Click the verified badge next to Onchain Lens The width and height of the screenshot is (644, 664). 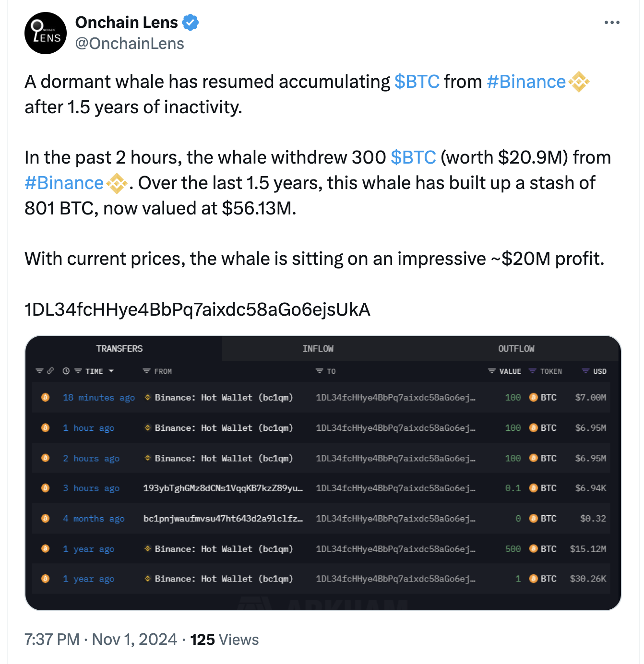[x=191, y=22]
